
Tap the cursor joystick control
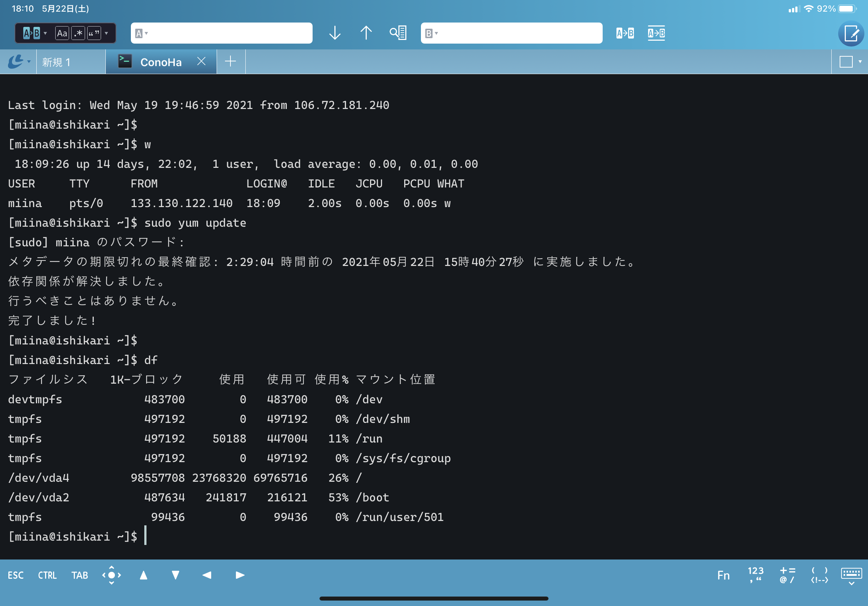[x=112, y=575]
